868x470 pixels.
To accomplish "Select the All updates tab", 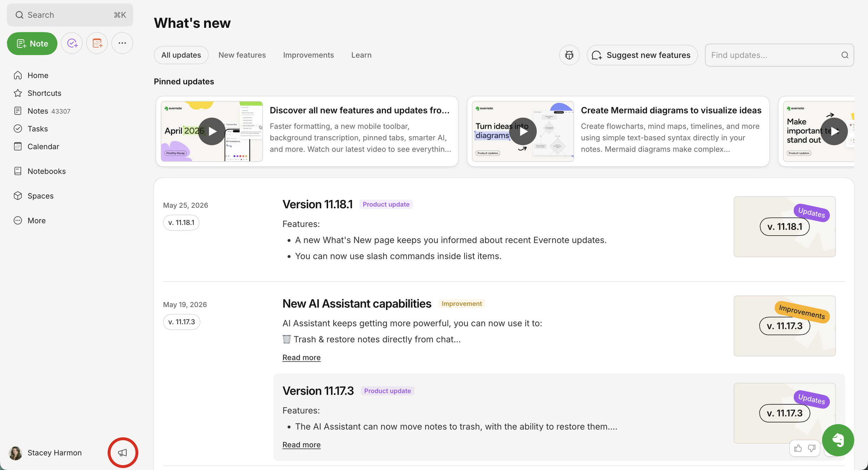I will click(x=181, y=55).
